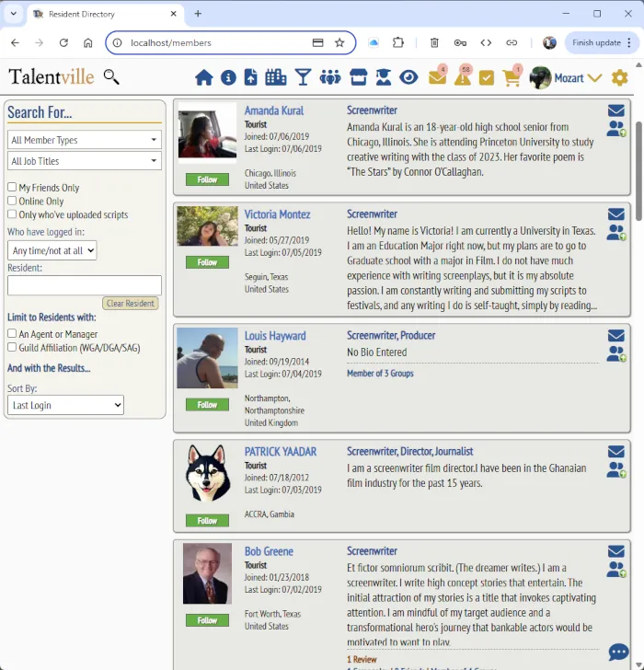
Task: Enable My Friends Only checkbox
Action: tap(12, 188)
